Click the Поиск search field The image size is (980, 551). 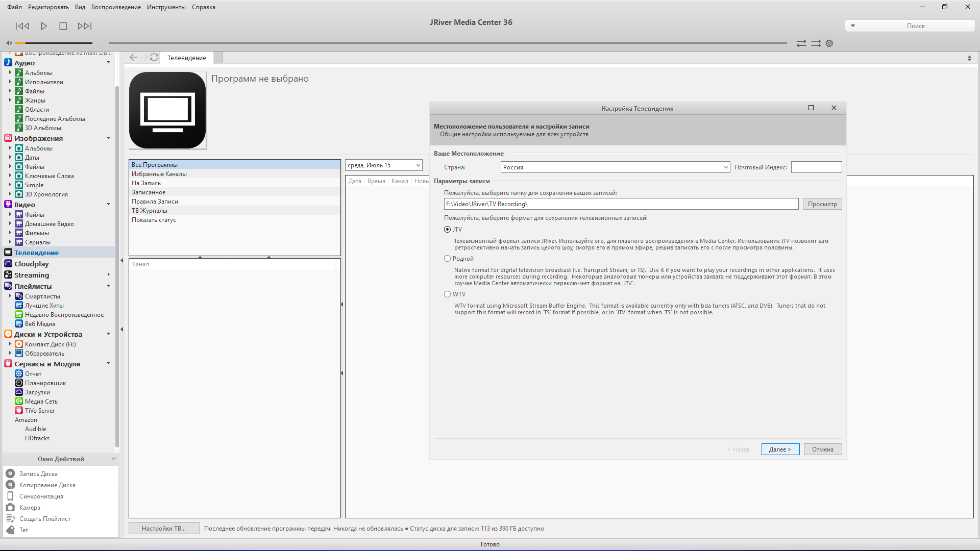coord(916,26)
